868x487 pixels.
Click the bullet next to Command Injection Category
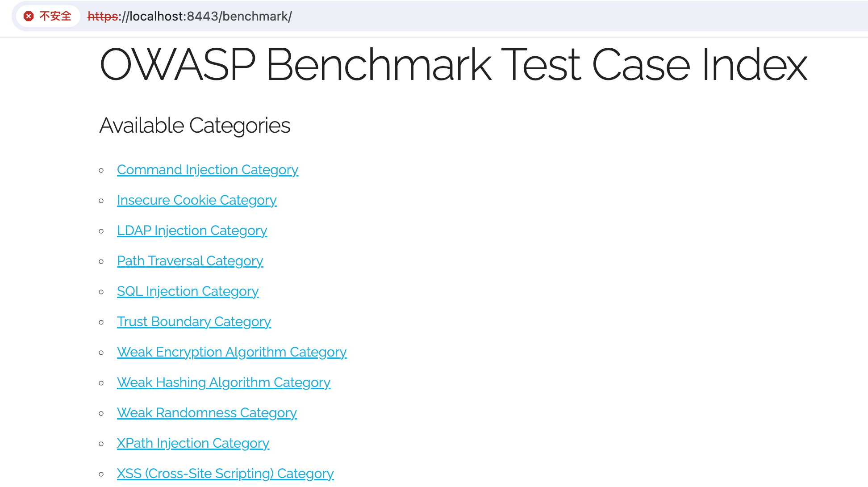101,170
